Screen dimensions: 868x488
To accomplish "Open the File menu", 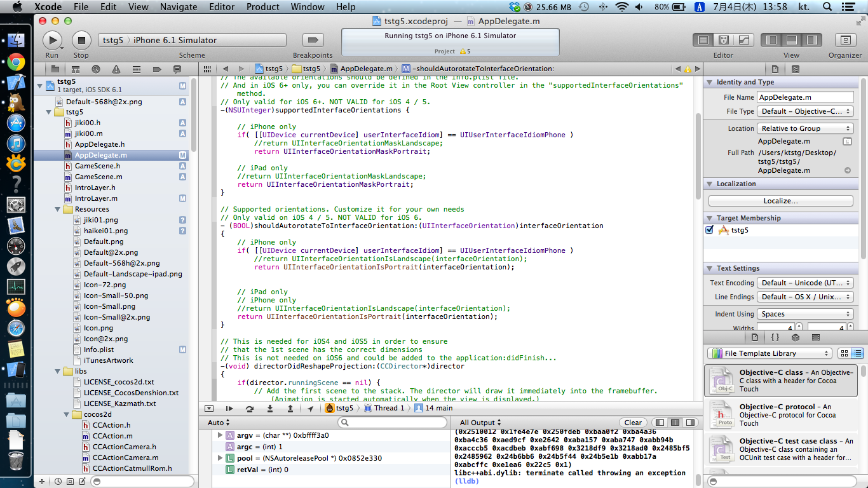I will point(81,7).
